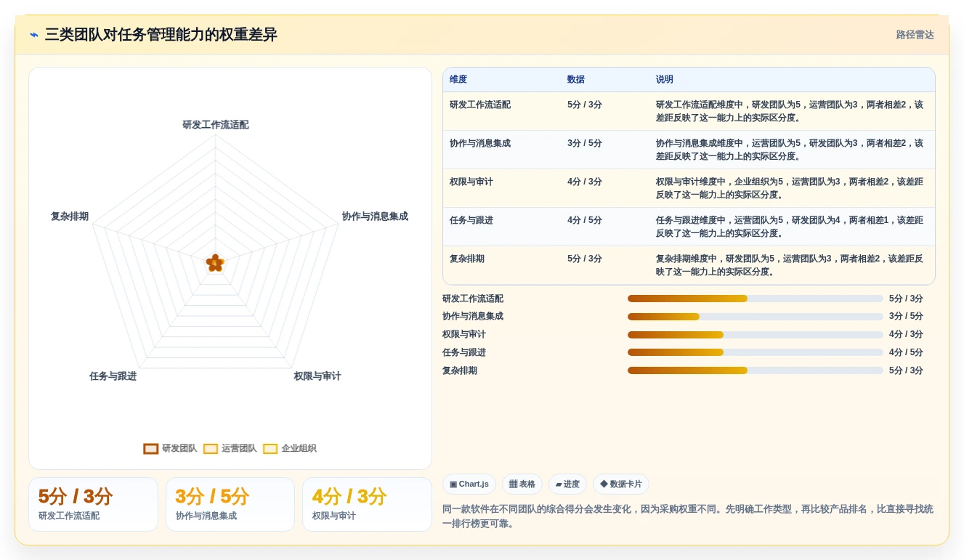Open the 5分 / 3分 研发工作流适配 card
This screenshot has width=964, height=560.
point(93,504)
